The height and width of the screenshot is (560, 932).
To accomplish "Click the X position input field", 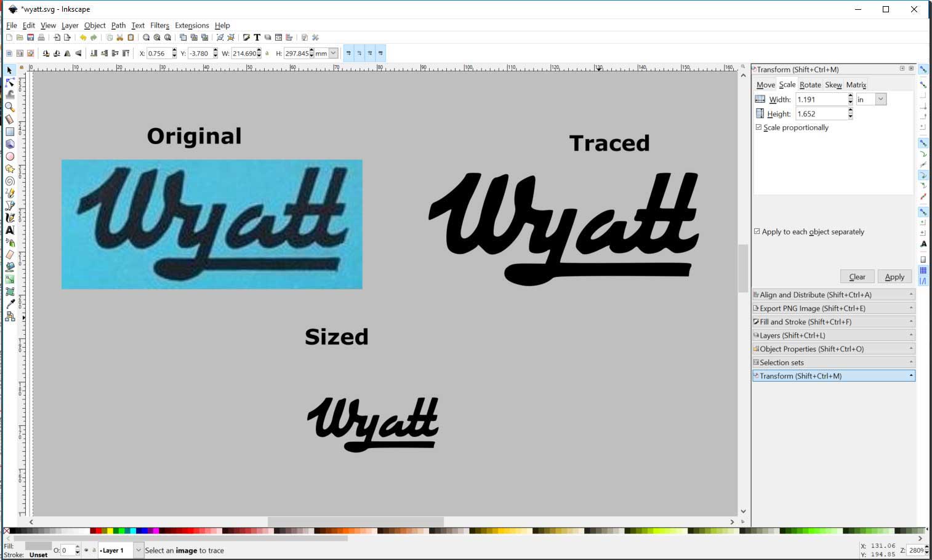I will tap(158, 54).
